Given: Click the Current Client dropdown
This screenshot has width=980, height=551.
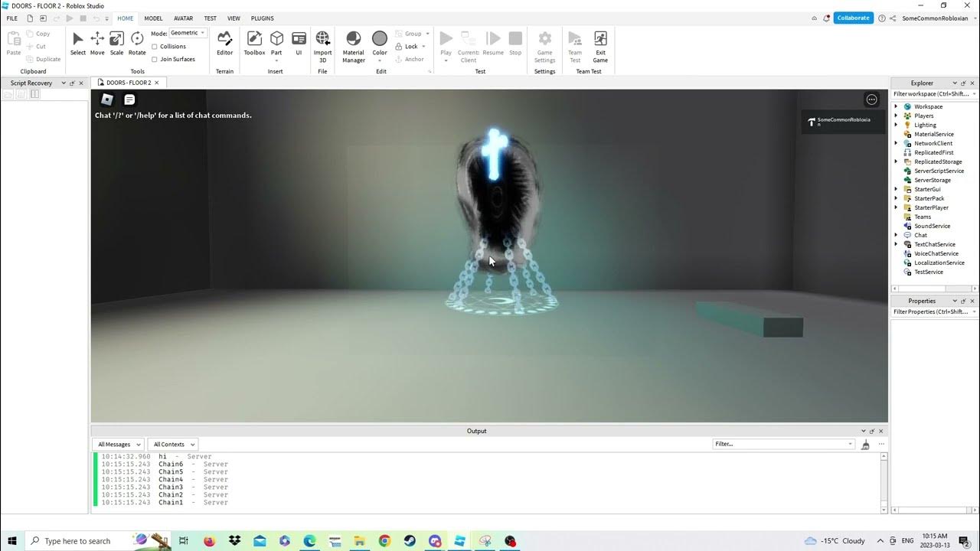Looking at the screenshot, I should (469, 46).
